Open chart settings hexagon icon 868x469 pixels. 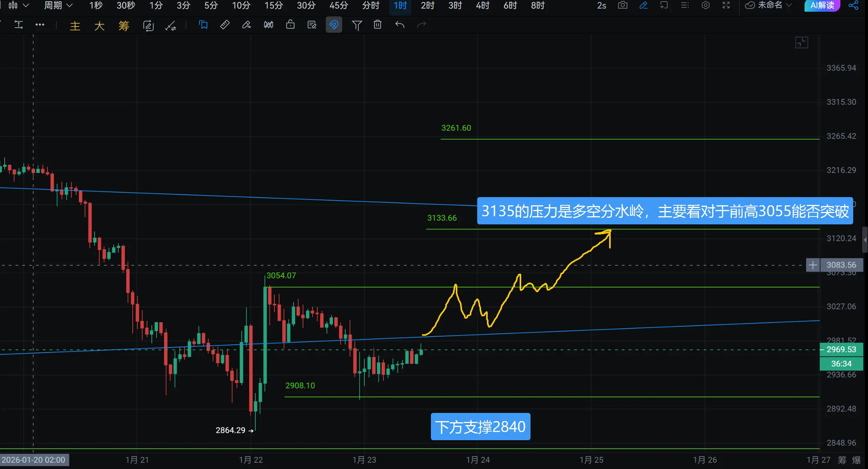pyautogui.click(x=705, y=5)
